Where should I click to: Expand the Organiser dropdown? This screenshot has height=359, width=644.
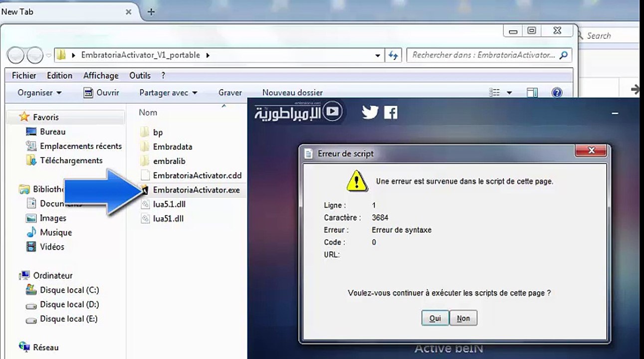click(39, 93)
